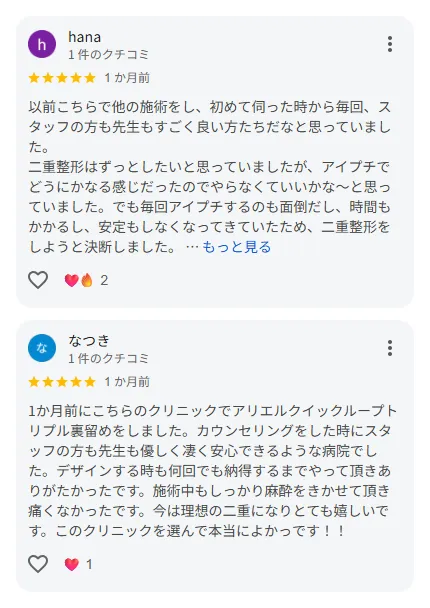Click the pink heart reaction on なつき's review
This screenshot has height=608, width=430.
point(71,564)
